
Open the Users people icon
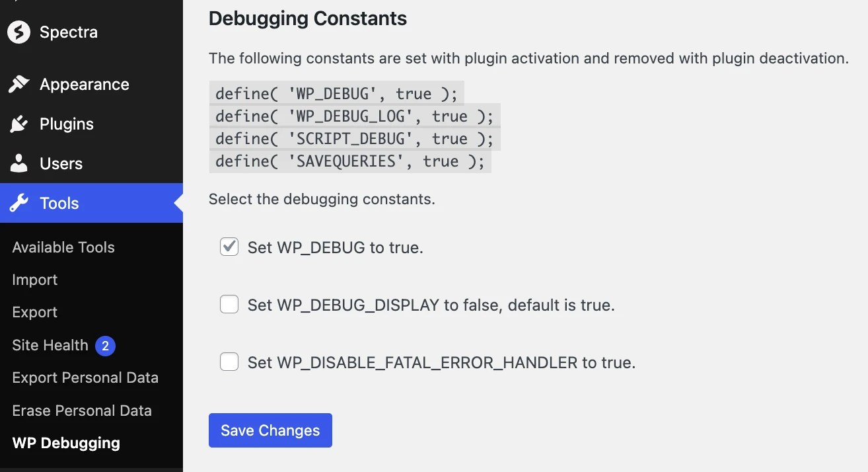[x=18, y=163]
